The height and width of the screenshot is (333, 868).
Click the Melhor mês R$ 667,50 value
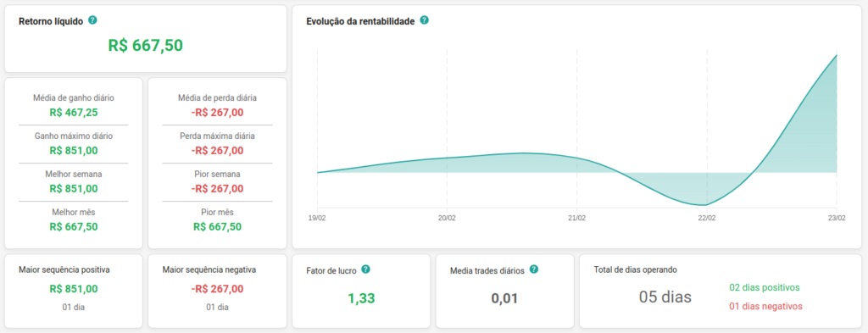tap(74, 227)
